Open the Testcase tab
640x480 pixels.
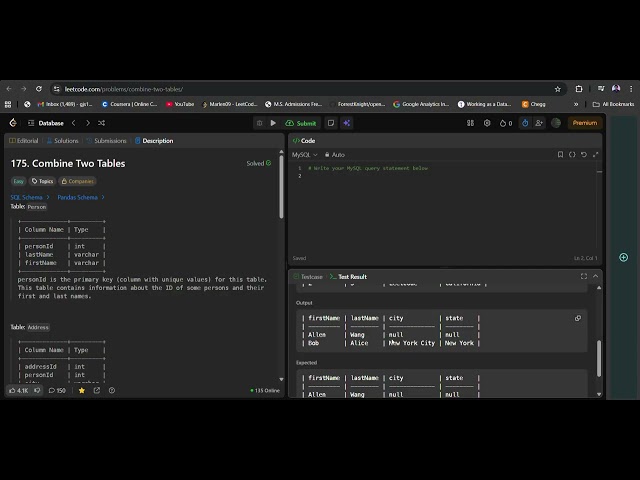coord(312,276)
